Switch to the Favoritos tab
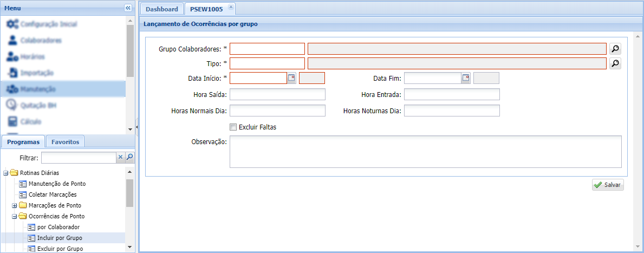This screenshot has height=253, width=644. pos(65,142)
